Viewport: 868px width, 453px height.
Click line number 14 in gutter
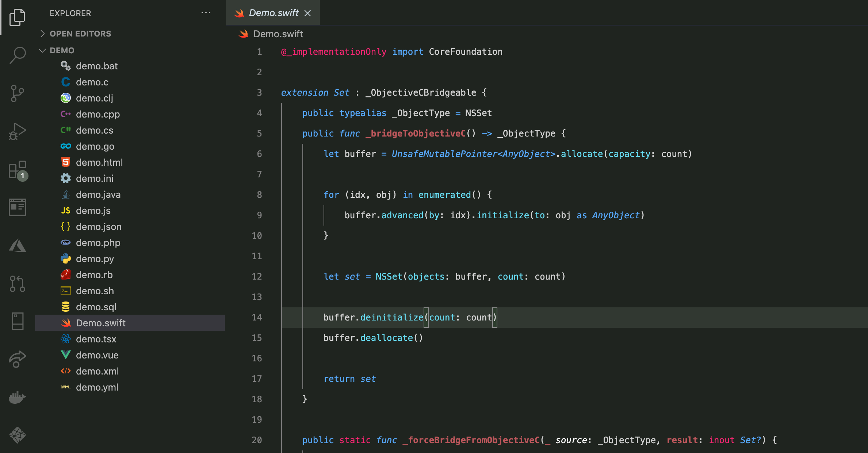click(257, 317)
